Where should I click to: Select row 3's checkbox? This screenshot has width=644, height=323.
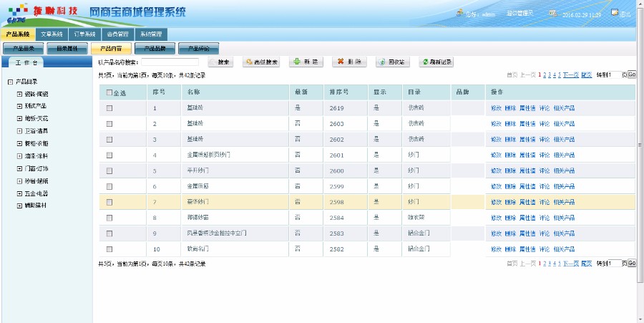click(109, 140)
